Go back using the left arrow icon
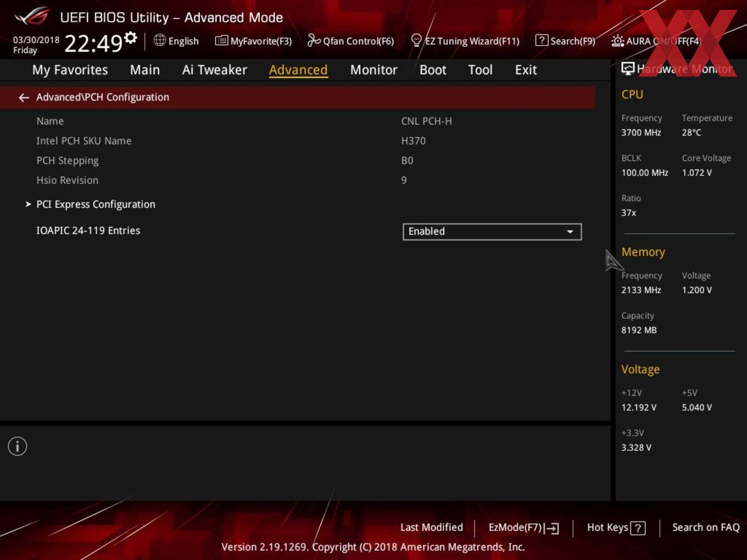 (x=24, y=97)
